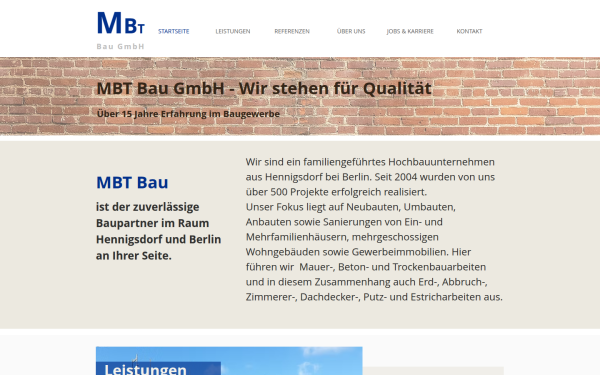Click the MBT logo in header
600x375 pixels.
click(x=121, y=23)
